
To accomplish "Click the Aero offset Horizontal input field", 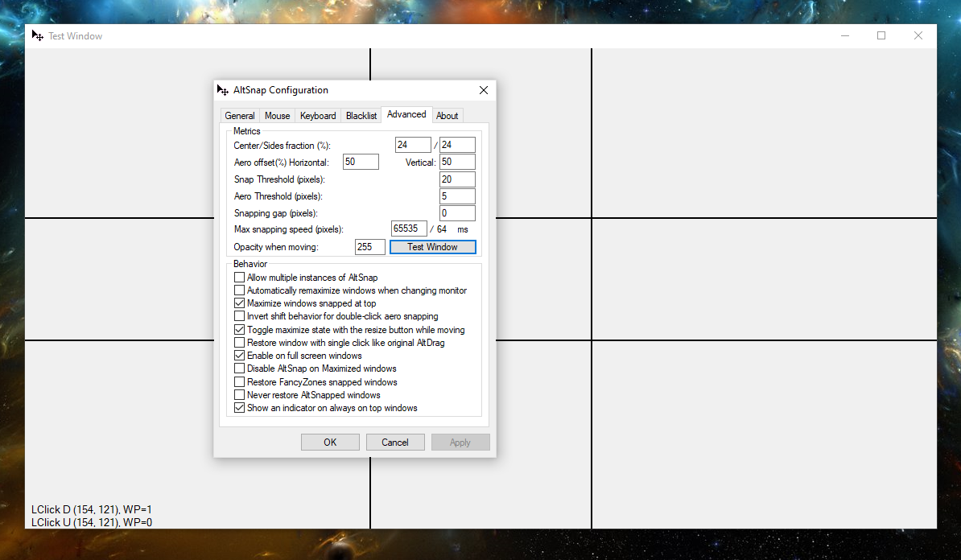I will tap(361, 162).
